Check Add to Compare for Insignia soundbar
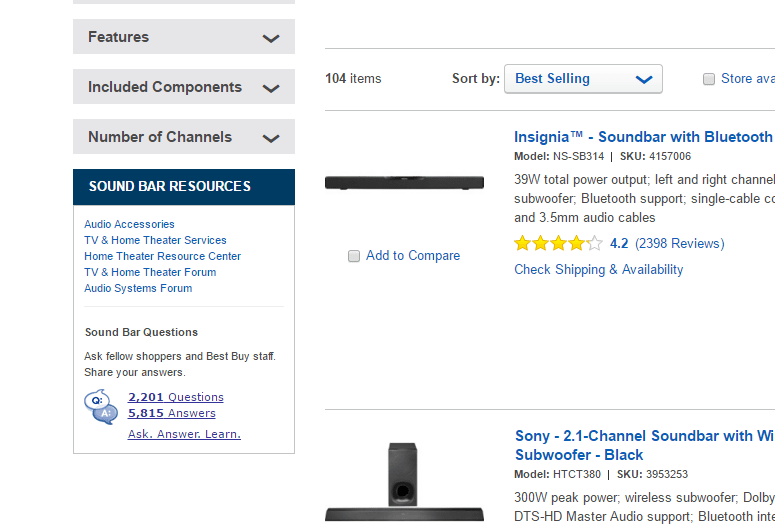The image size is (775, 525). click(354, 256)
